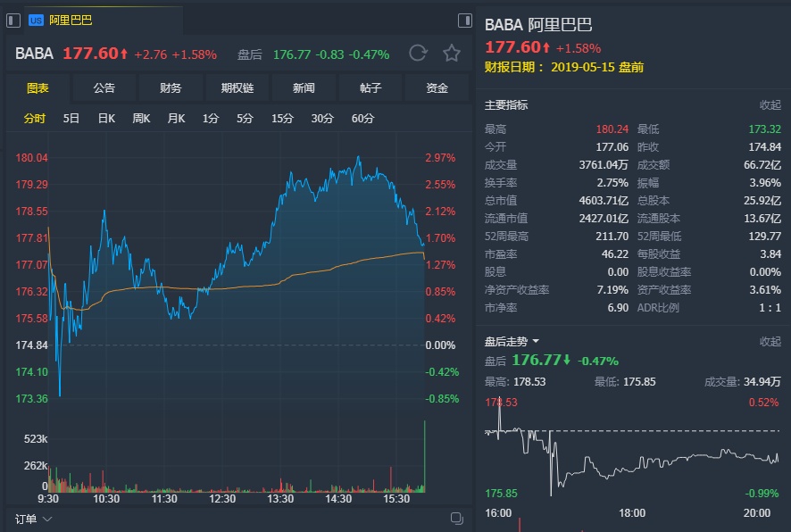Toggle the left sidebar panel icon

[x=13, y=20]
